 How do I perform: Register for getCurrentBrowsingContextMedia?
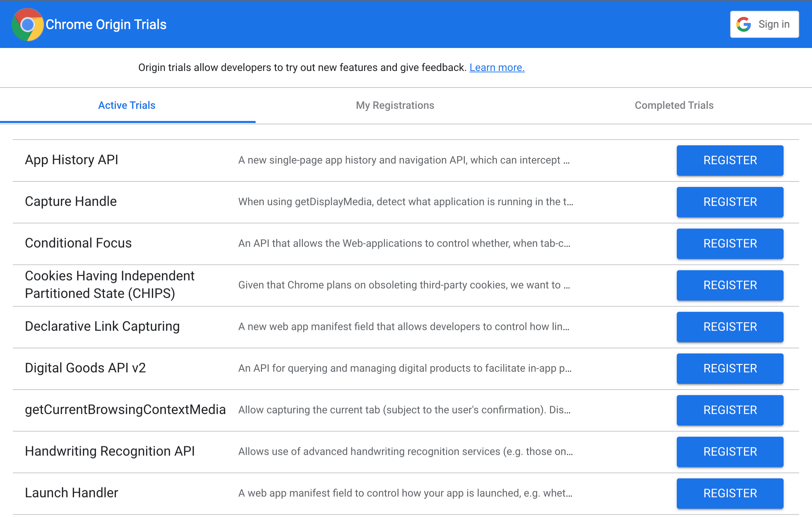(729, 409)
